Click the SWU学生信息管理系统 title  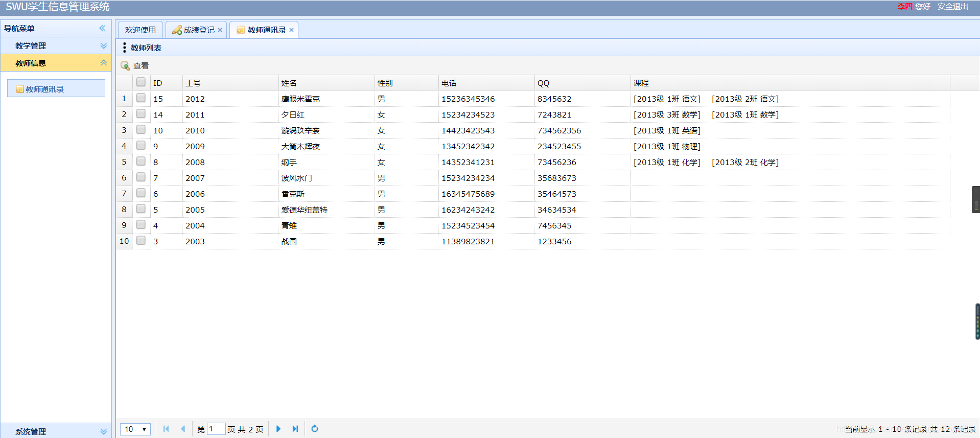click(58, 7)
